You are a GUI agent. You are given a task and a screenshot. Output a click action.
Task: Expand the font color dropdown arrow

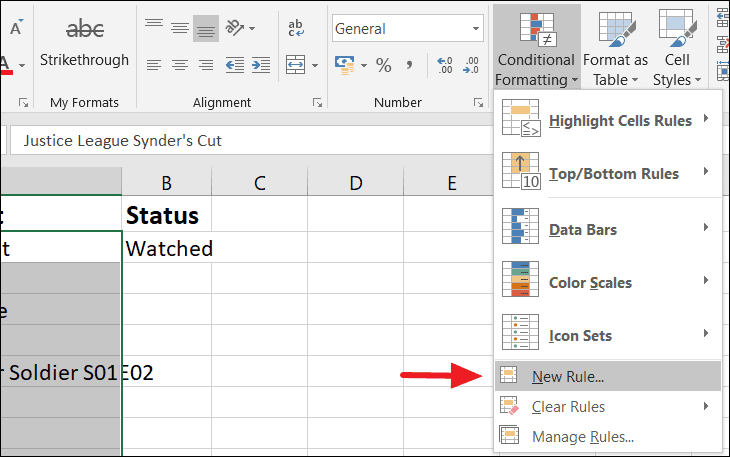(x=21, y=65)
